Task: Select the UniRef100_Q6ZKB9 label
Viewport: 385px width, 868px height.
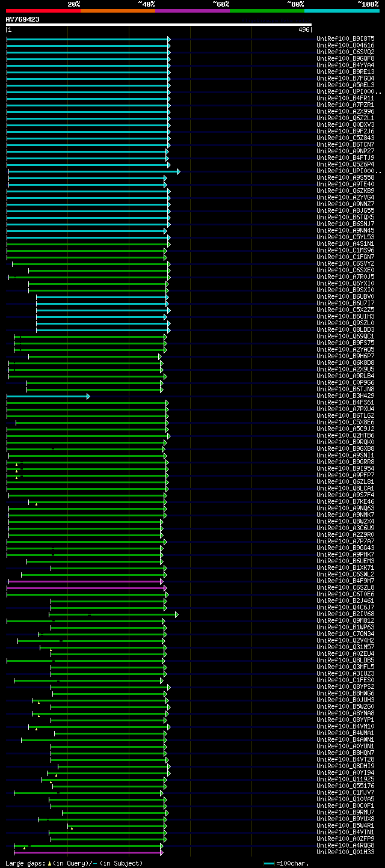Action: click(345, 191)
